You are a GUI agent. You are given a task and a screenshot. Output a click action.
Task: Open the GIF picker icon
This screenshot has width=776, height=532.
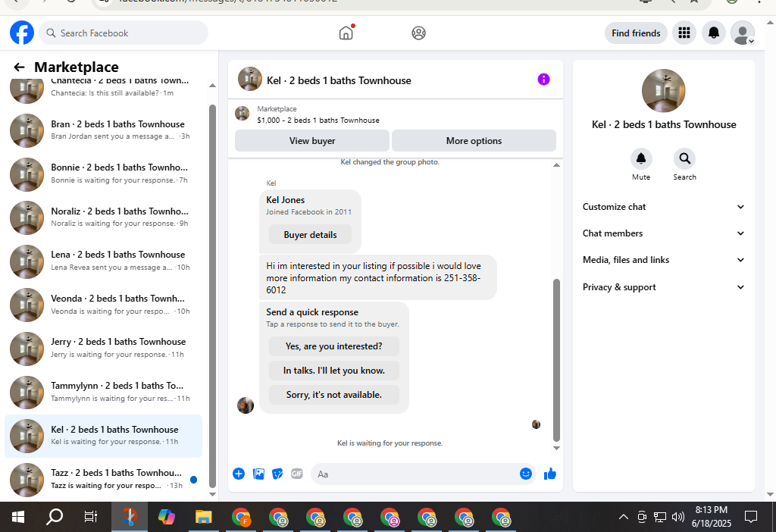click(x=297, y=474)
